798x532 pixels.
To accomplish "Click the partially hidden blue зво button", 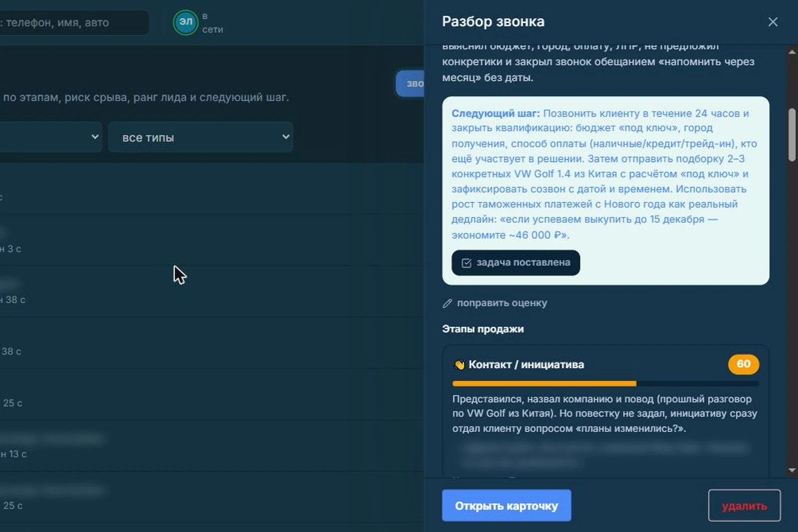I will point(410,83).
